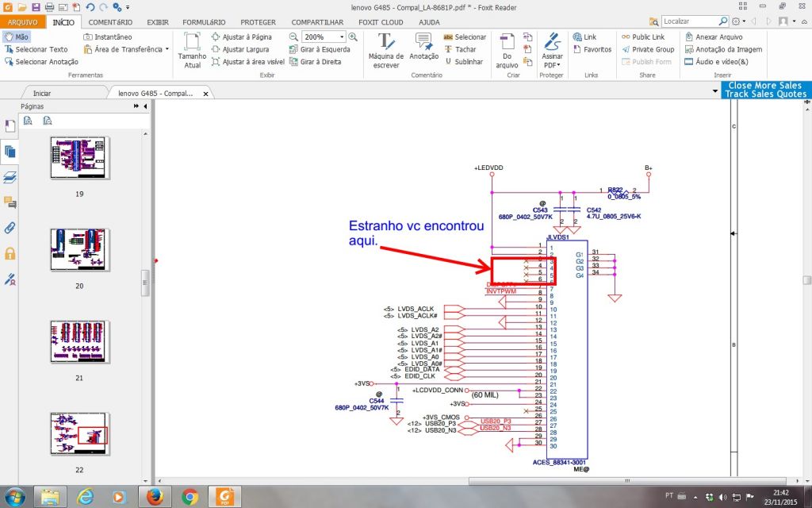Add a note with the Anotação tool
Screen dimensions: 812x508
[x=423, y=47]
